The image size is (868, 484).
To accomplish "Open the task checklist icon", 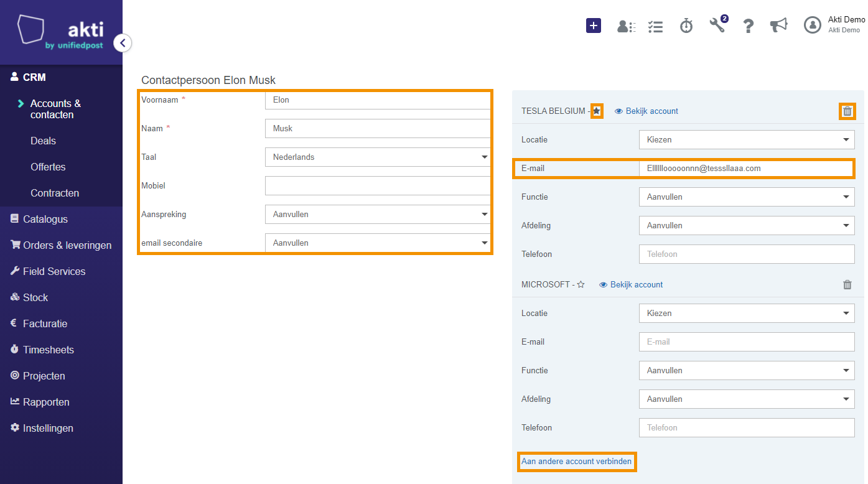I will click(x=655, y=26).
